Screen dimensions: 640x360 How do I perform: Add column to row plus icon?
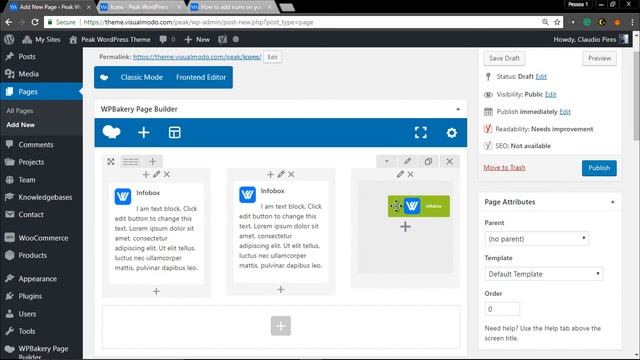152,162
